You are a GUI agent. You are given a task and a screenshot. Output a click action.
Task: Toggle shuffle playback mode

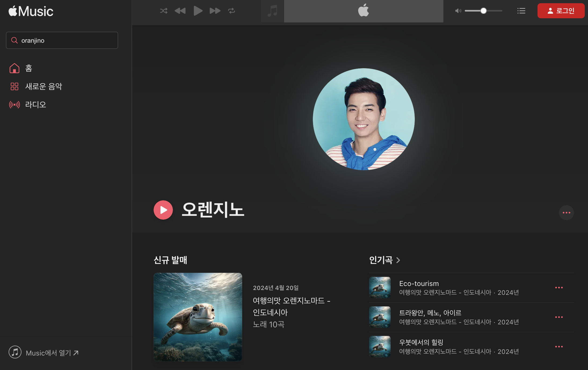click(164, 11)
